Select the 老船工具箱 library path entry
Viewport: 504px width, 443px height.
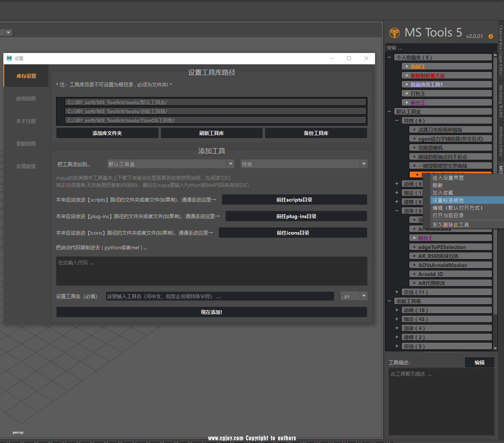pyautogui.click(x=216, y=111)
